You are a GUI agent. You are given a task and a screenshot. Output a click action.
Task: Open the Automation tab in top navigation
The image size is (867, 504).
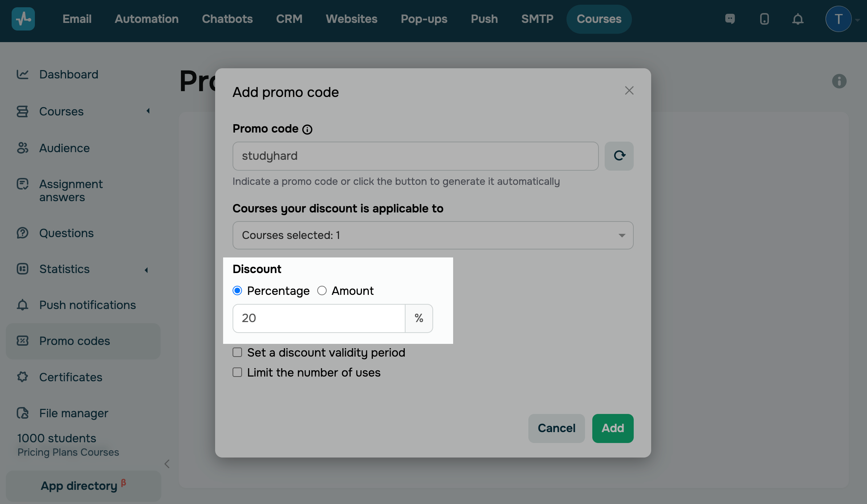click(146, 19)
